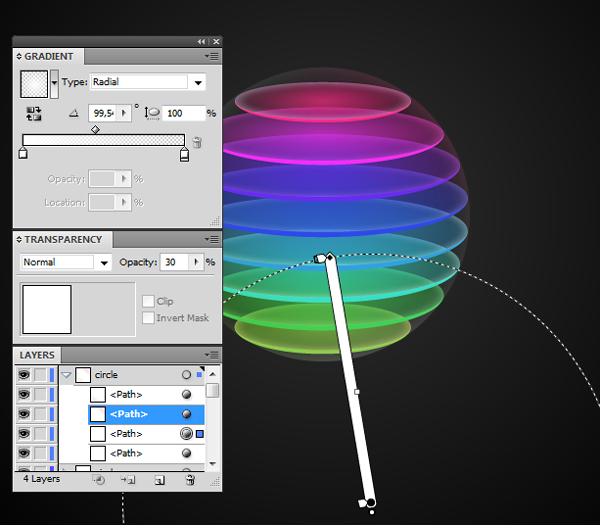Click the gradient fill preview swatch

tap(34, 84)
